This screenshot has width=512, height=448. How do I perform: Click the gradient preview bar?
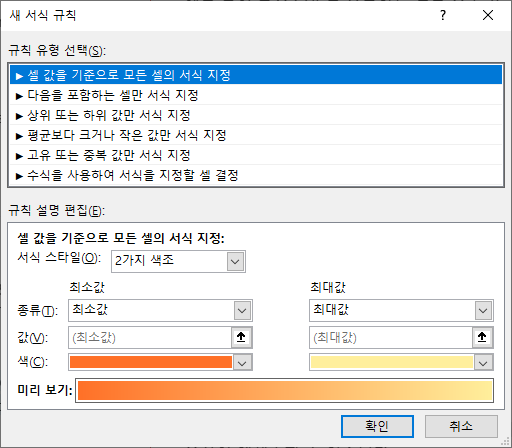[x=284, y=390]
